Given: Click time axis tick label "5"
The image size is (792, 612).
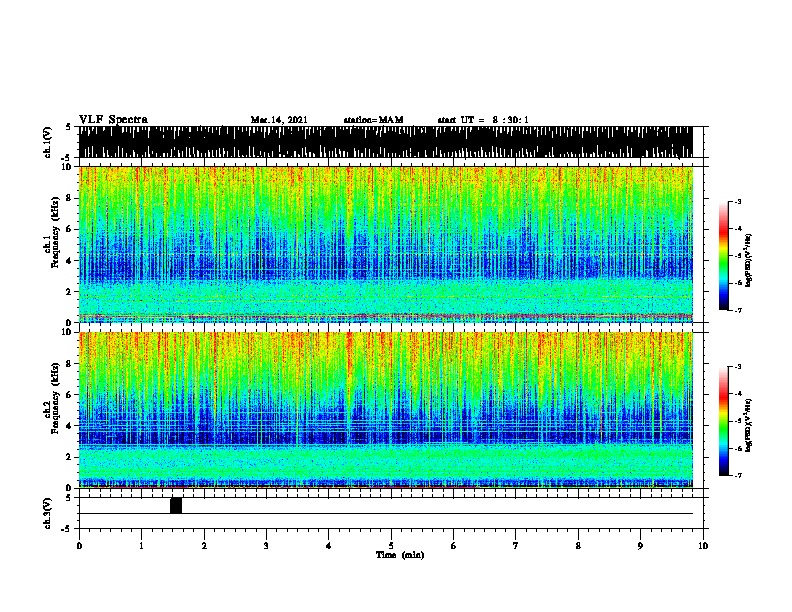Looking at the screenshot, I should [391, 546].
